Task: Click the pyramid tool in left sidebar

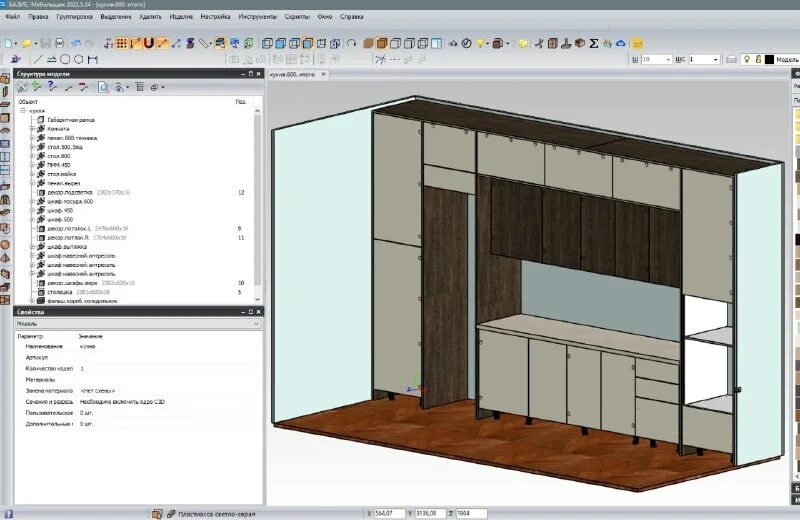Action: pyautogui.click(x=5, y=258)
